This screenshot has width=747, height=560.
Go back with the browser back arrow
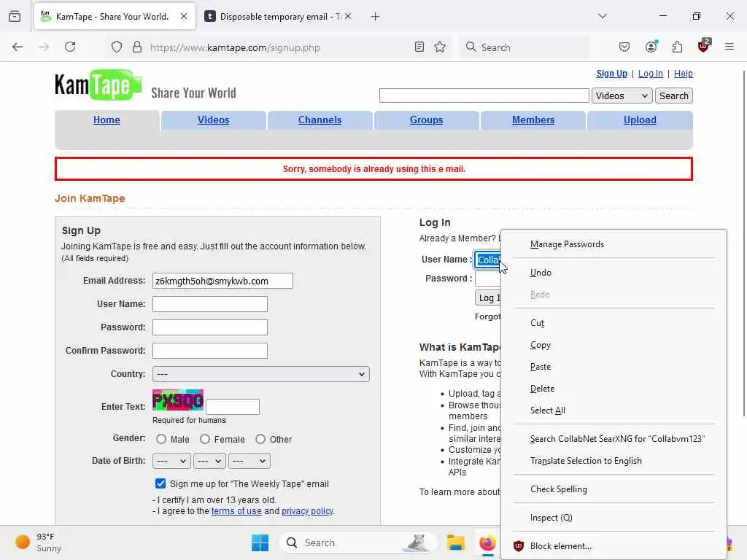pos(18,47)
